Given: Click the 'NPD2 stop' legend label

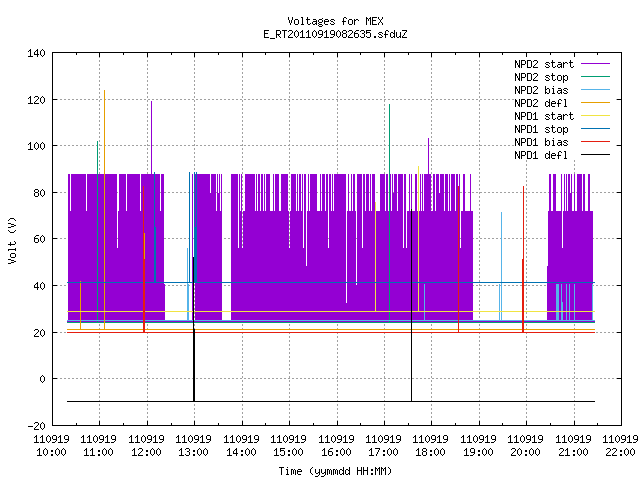Looking at the screenshot, I should coord(541,77).
